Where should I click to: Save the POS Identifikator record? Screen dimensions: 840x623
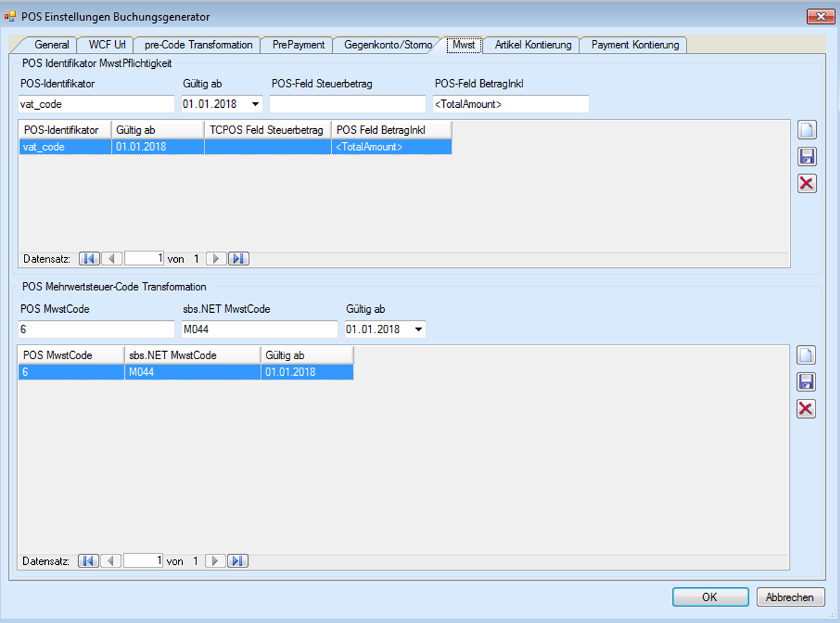[x=807, y=157]
